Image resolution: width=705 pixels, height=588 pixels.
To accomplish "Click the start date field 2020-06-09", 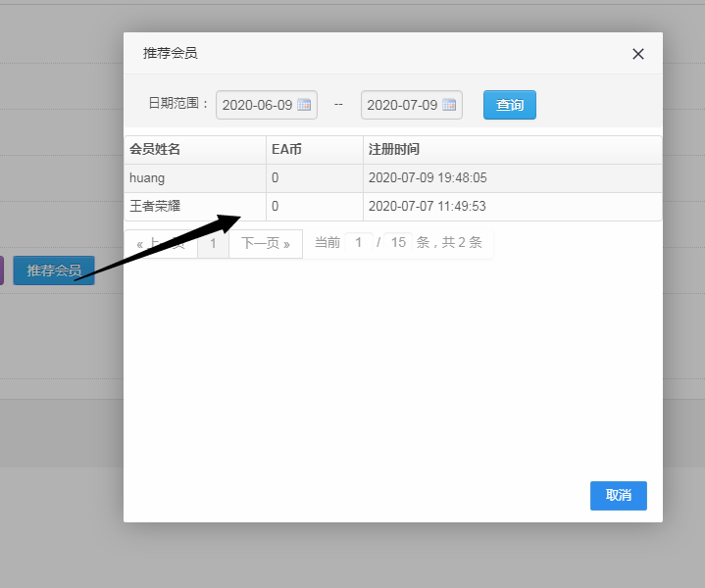I will [257, 105].
